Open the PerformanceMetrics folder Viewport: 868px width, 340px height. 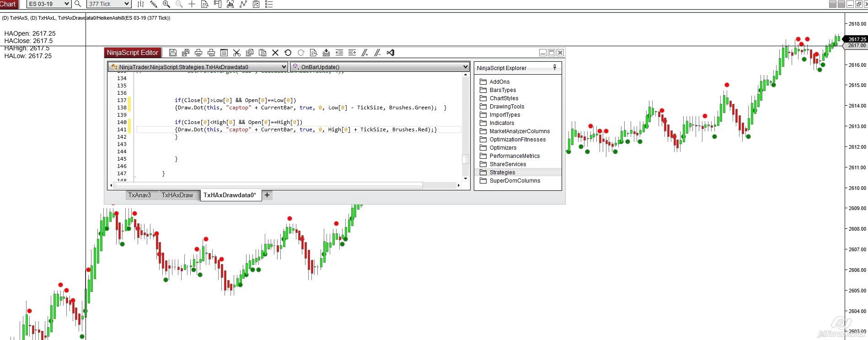point(509,156)
